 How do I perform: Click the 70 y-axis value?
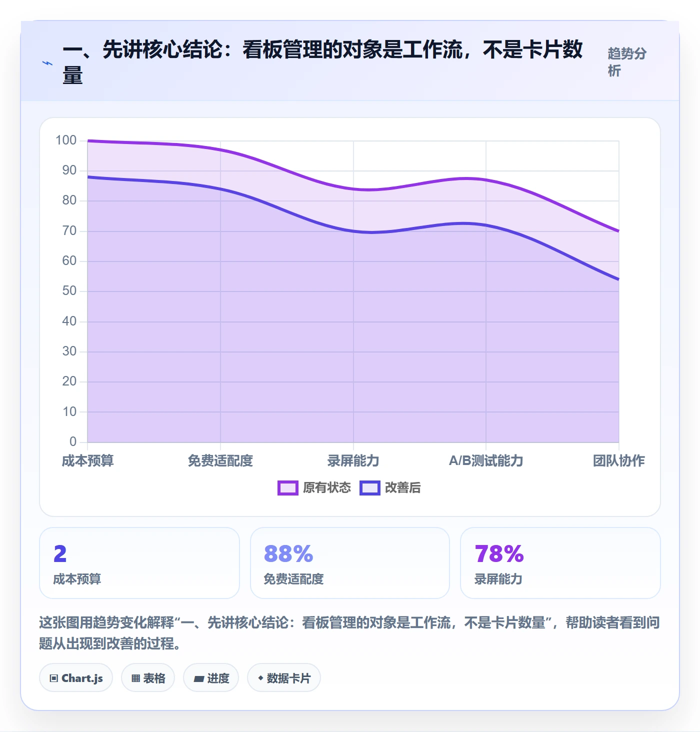pyautogui.click(x=69, y=231)
